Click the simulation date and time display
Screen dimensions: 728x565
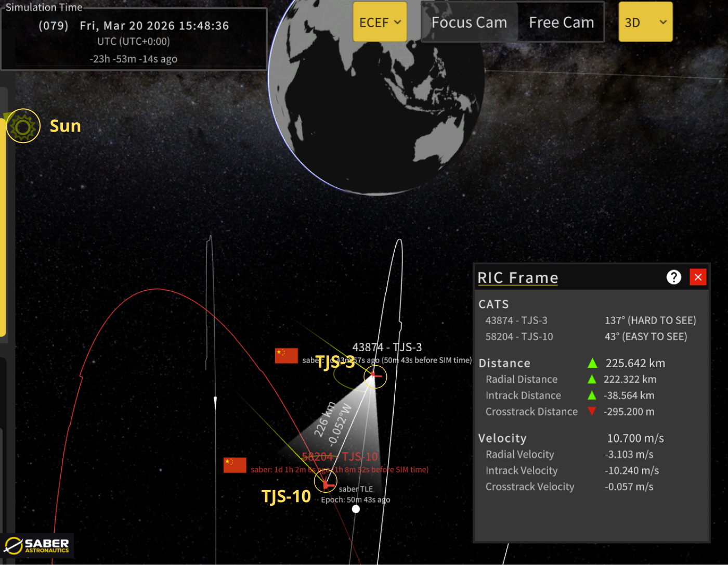tap(134, 26)
